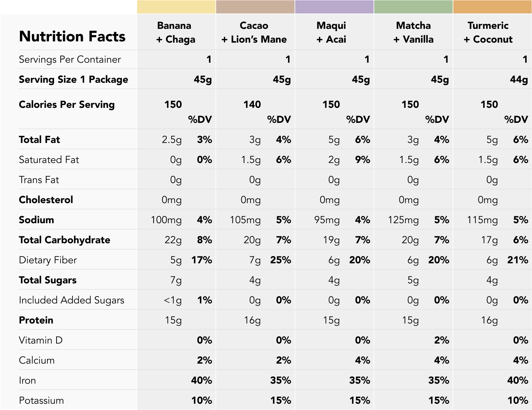Image resolution: width=532 pixels, height=410 pixels.
Task: Click the 44g serving size for Turmeric
Action: tap(519, 79)
